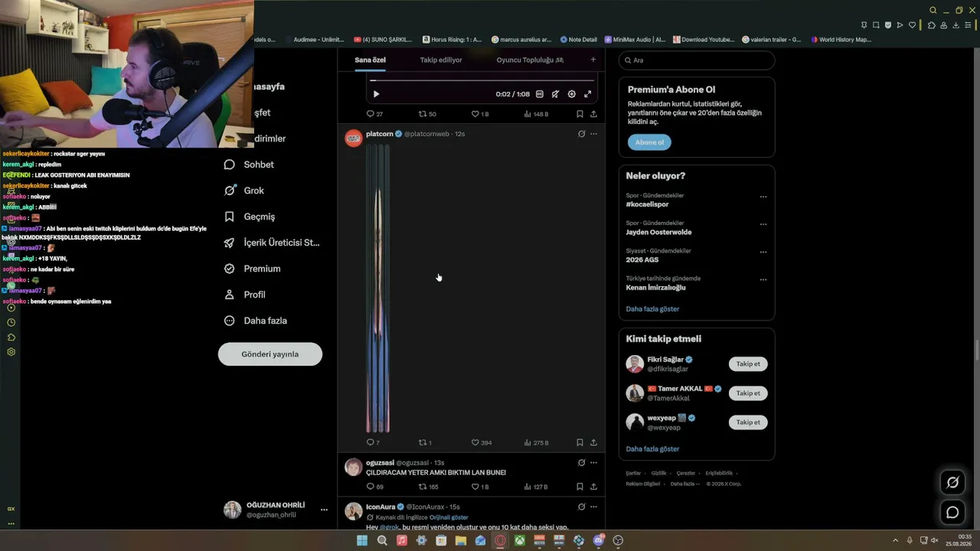Open platcorn's profile avatar
Image resolution: width=980 pixels, height=551 pixels.
(354, 138)
